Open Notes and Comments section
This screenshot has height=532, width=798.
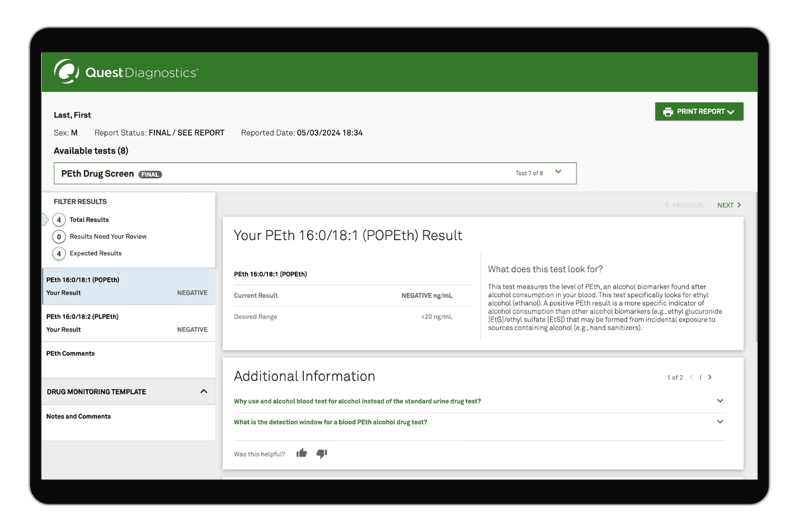click(78, 417)
